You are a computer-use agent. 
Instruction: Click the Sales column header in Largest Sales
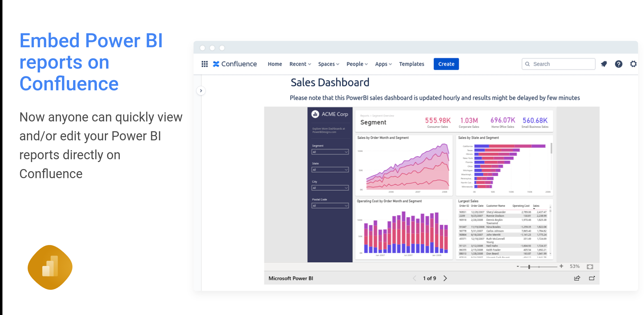point(536,206)
